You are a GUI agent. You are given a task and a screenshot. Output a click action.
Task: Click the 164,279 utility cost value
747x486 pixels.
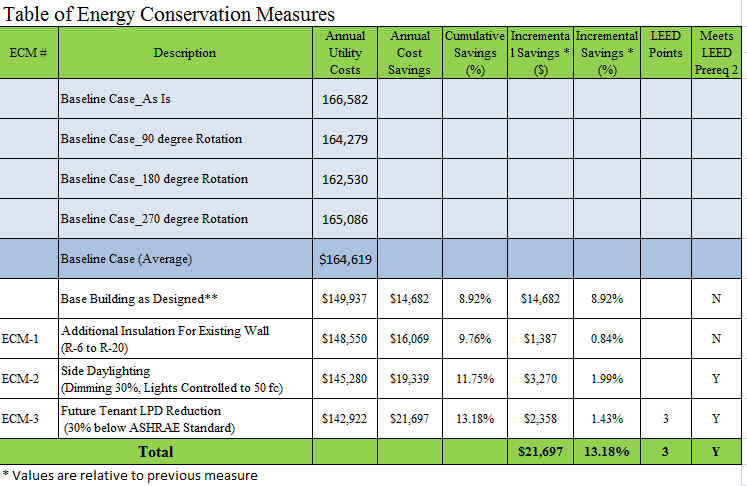344,139
